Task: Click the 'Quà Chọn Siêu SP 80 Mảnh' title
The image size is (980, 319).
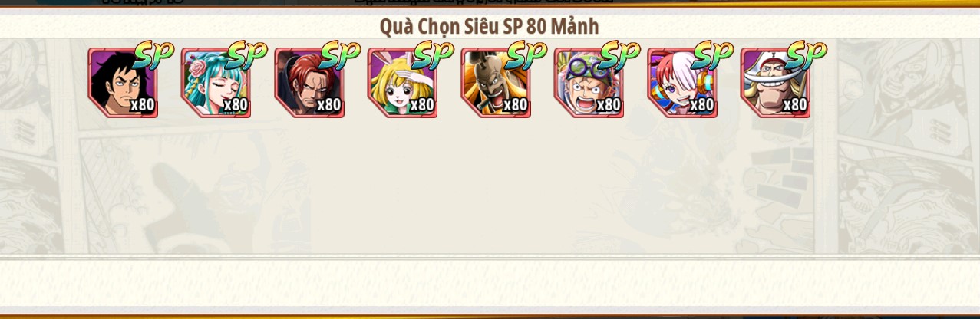Action: point(490,26)
